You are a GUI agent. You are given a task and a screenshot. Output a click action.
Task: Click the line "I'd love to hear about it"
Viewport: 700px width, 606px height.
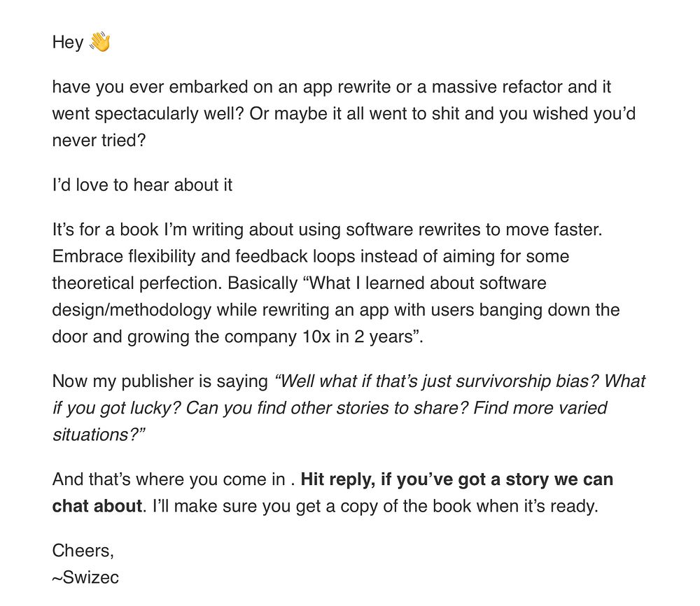142,185
